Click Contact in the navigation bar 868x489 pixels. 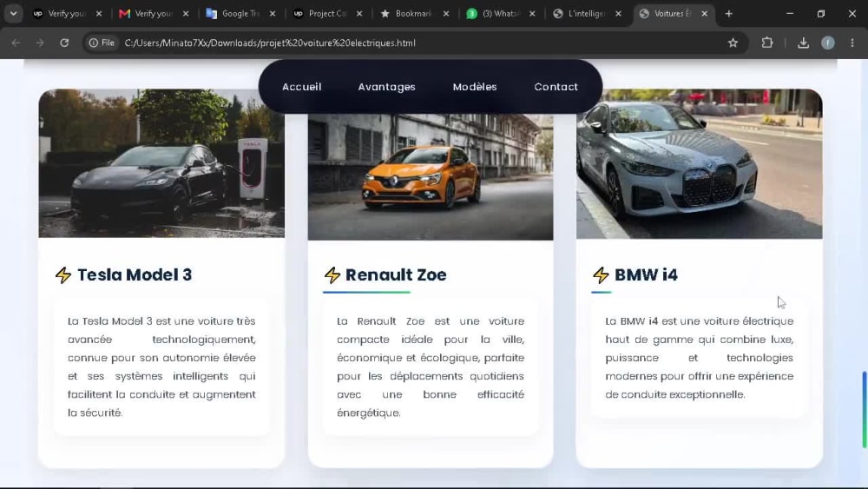point(556,87)
